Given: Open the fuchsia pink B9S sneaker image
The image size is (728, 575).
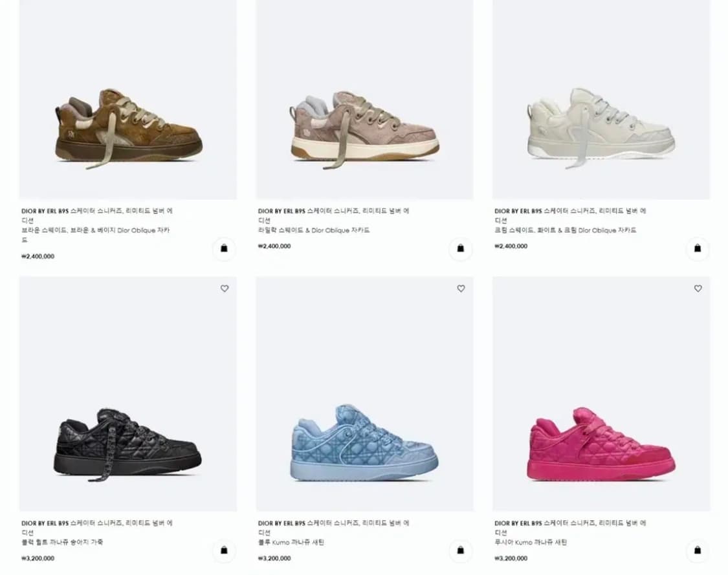Looking at the screenshot, I should pyautogui.click(x=601, y=394).
